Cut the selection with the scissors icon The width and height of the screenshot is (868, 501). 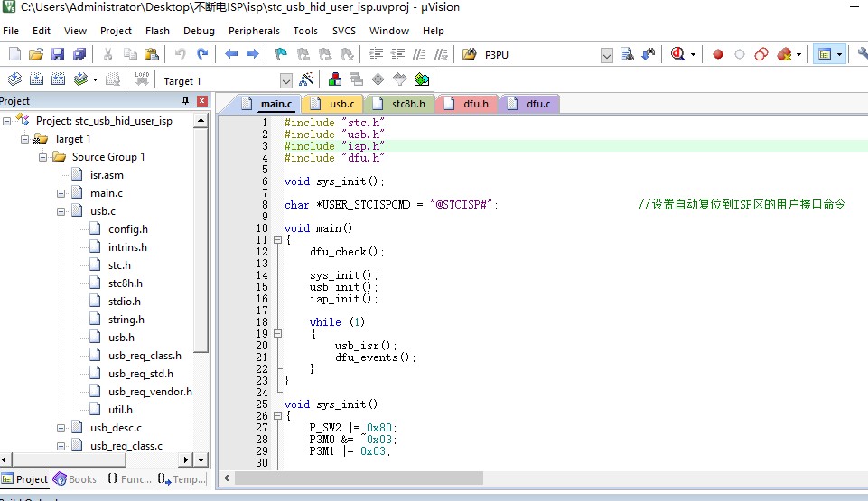point(108,54)
